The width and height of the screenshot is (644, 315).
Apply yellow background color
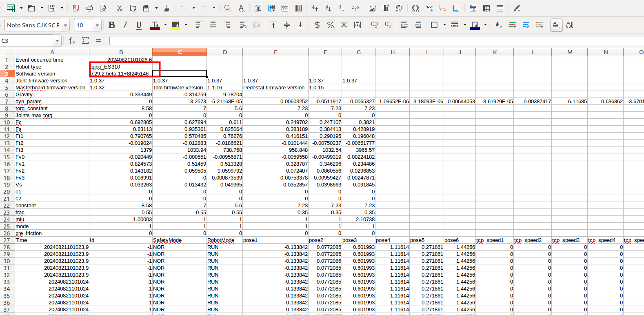point(175,25)
